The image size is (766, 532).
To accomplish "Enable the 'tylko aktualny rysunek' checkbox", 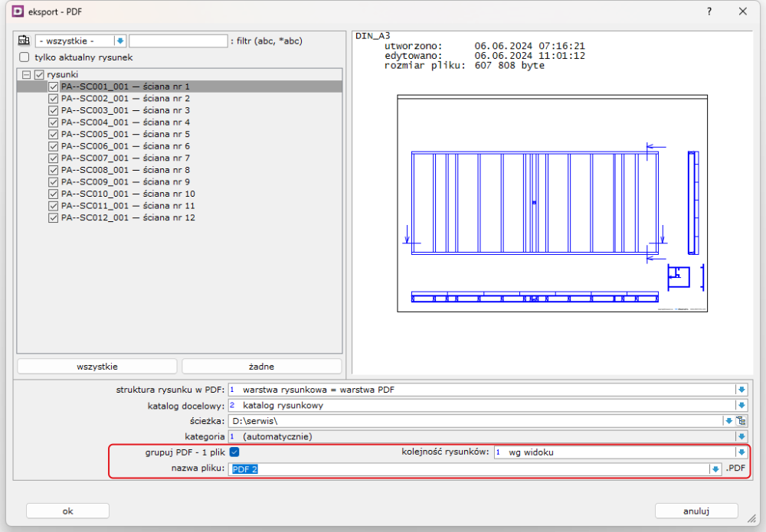I will click(25, 57).
